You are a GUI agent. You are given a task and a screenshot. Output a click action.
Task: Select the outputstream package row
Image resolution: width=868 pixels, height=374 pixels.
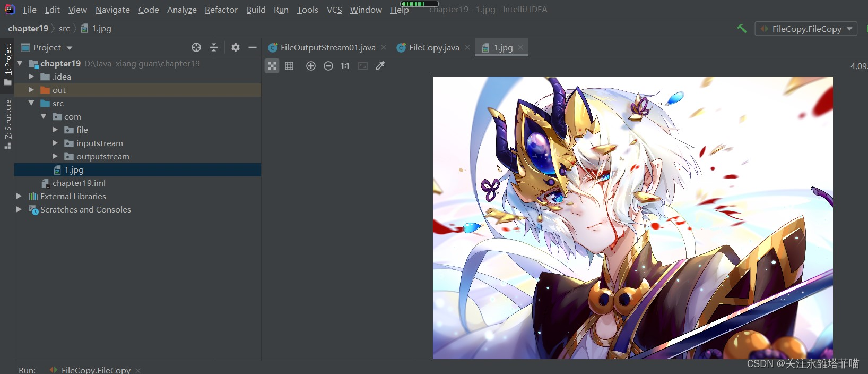click(137, 156)
